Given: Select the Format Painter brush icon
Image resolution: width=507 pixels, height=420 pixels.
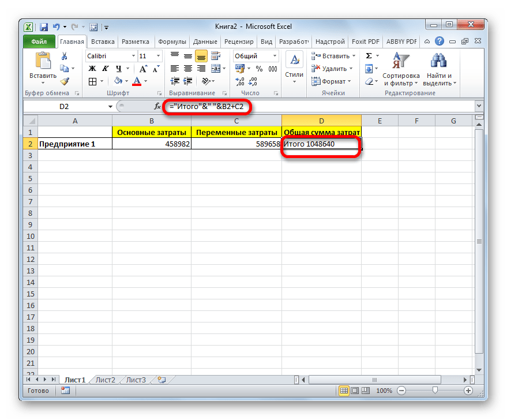Looking at the screenshot, I should pyautogui.click(x=65, y=81).
